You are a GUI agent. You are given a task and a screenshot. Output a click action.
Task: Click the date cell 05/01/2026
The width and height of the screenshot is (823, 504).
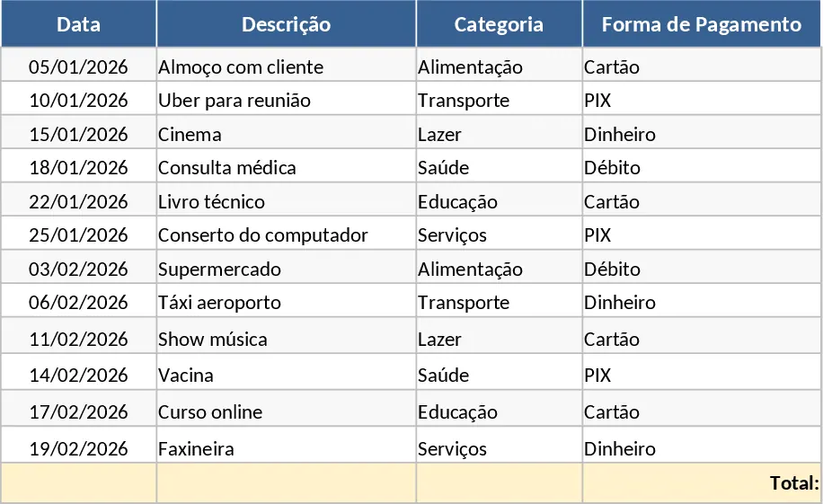click(x=79, y=65)
